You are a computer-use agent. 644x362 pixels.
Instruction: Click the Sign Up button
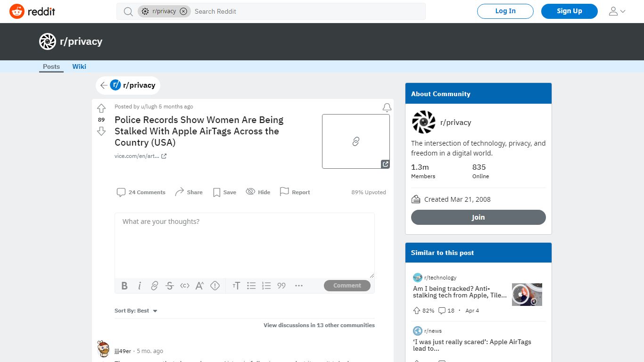(x=570, y=11)
